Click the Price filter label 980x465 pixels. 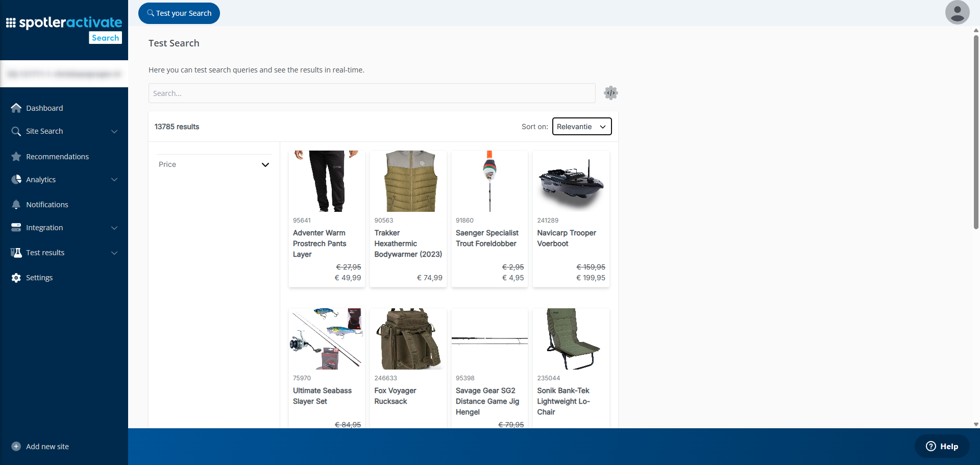(x=167, y=164)
